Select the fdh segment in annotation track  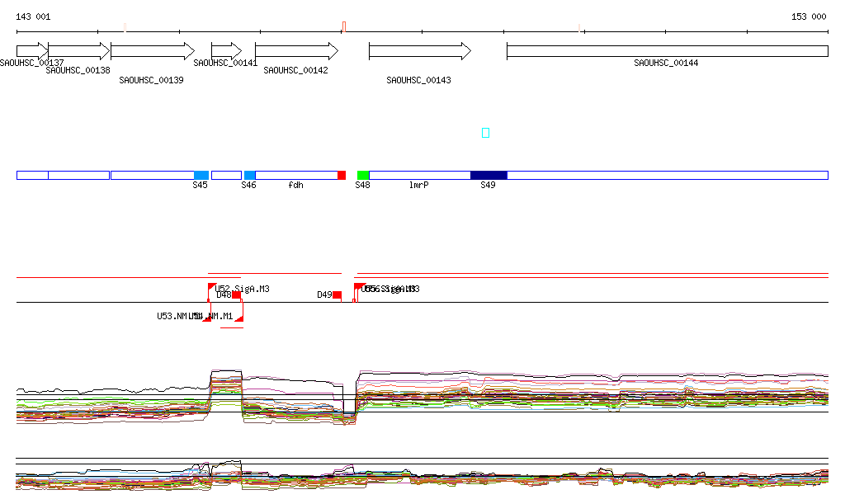click(x=296, y=175)
